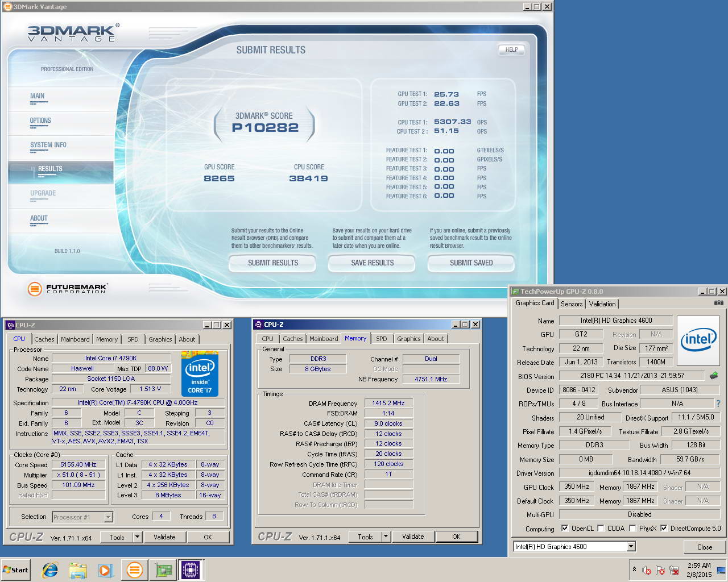The width and height of the screenshot is (728, 582).
Task: Toggle DirectCompute 5.0 checkbox
Action: pyautogui.click(x=664, y=528)
